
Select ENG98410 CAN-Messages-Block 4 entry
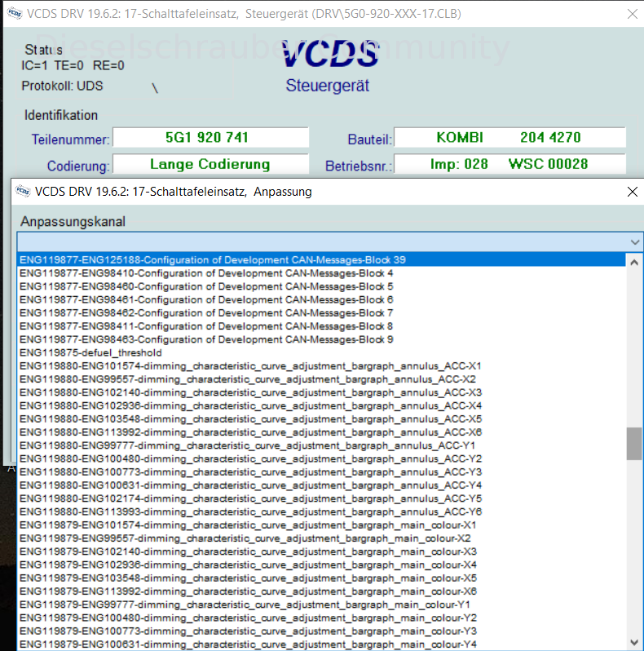click(321, 273)
